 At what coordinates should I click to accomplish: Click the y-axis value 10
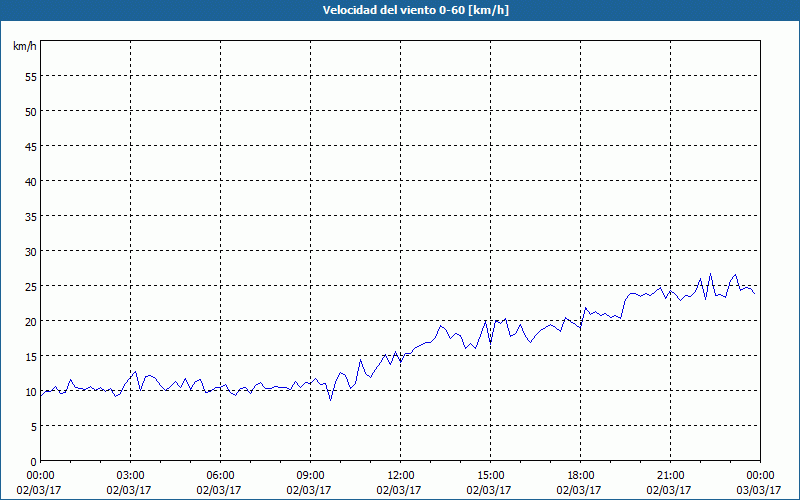point(31,391)
